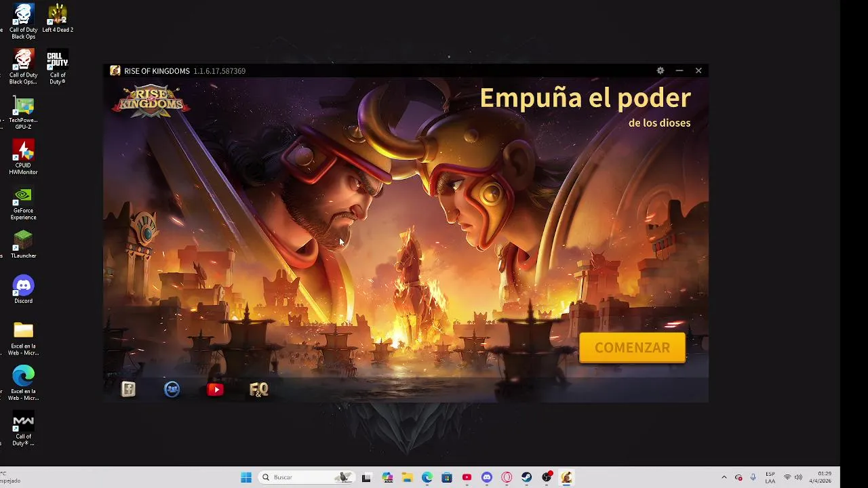868x488 pixels.
Task: Open Steam from the taskbar
Action: coord(527,477)
